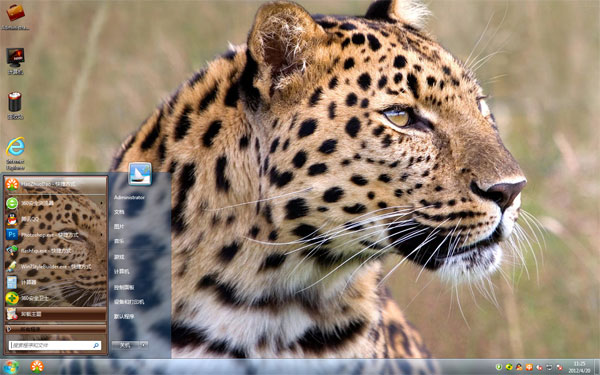Click the Shut down button
The width and height of the screenshot is (600, 375).
click(x=126, y=345)
